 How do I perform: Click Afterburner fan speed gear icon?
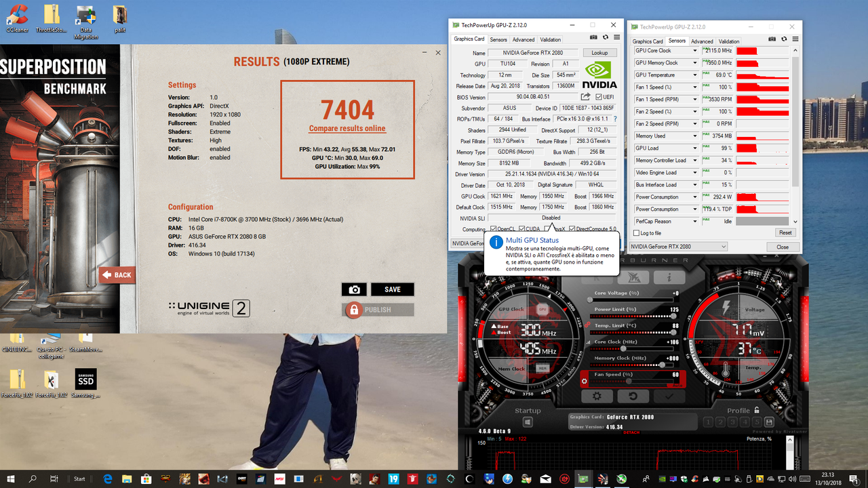tap(584, 382)
